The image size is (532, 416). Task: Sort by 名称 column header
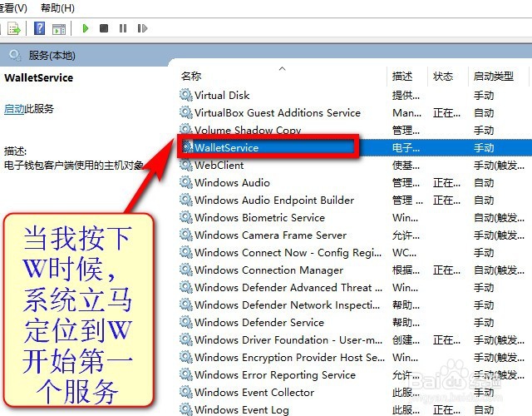tap(191, 76)
